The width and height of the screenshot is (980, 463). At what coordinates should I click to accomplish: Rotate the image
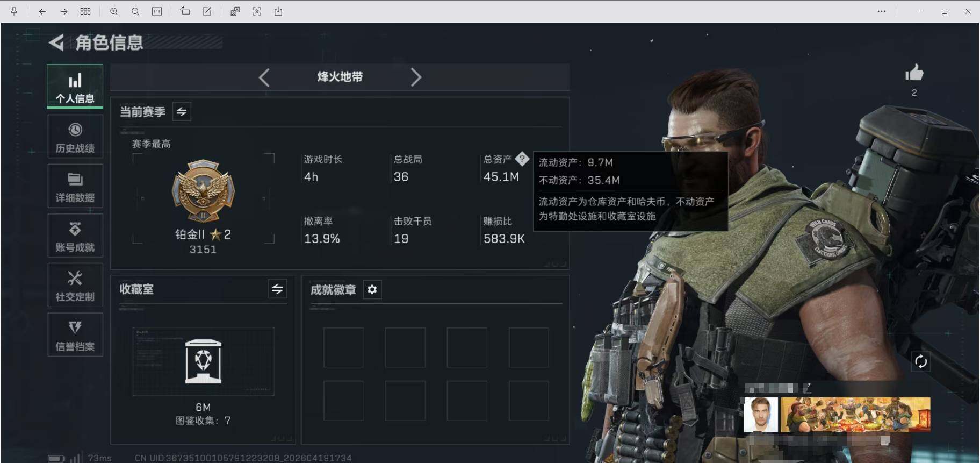[x=185, y=11]
